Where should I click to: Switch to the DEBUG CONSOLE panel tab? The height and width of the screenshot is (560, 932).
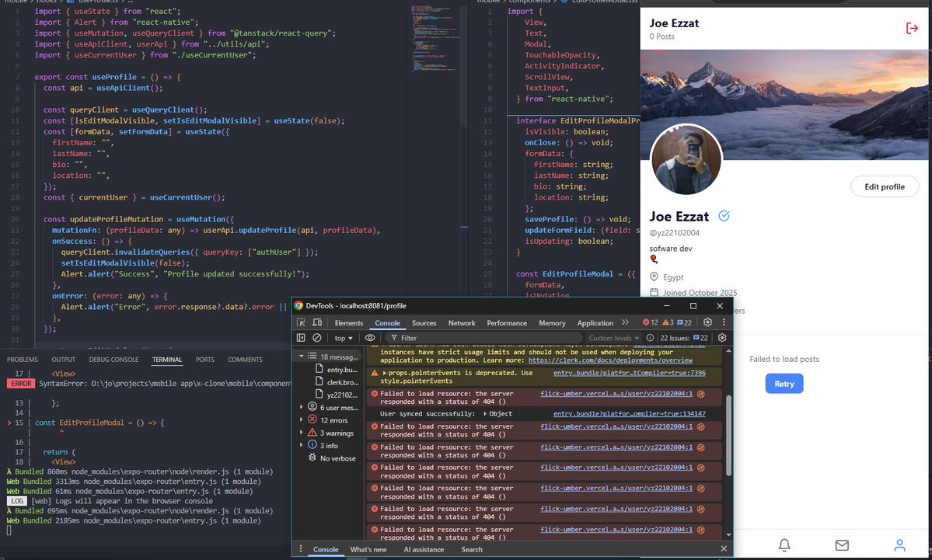pos(113,360)
